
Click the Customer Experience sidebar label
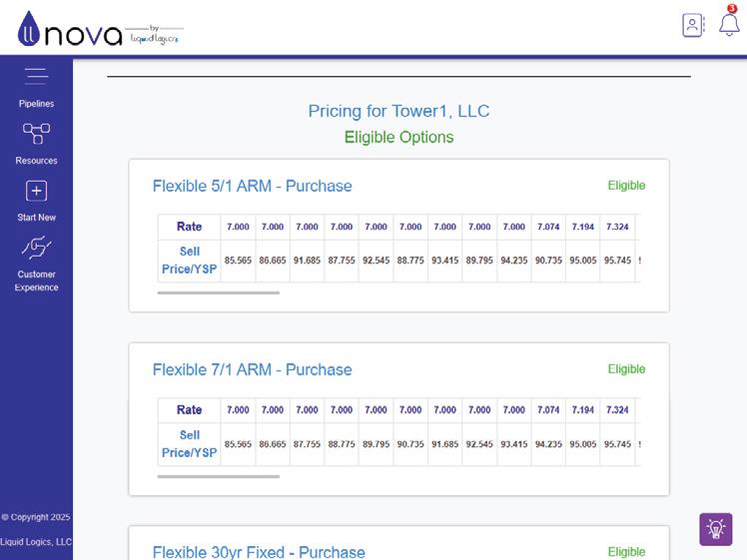point(36,280)
